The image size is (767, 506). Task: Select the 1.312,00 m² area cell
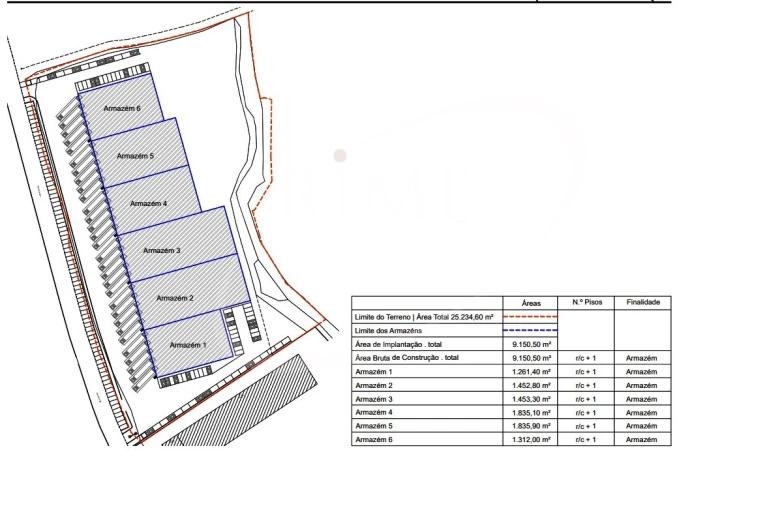point(531,439)
